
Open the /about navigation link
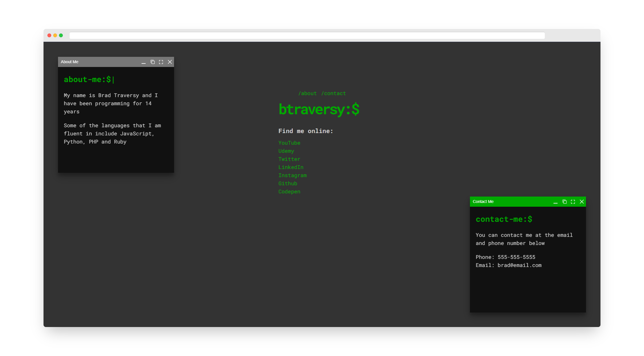[x=307, y=93]
